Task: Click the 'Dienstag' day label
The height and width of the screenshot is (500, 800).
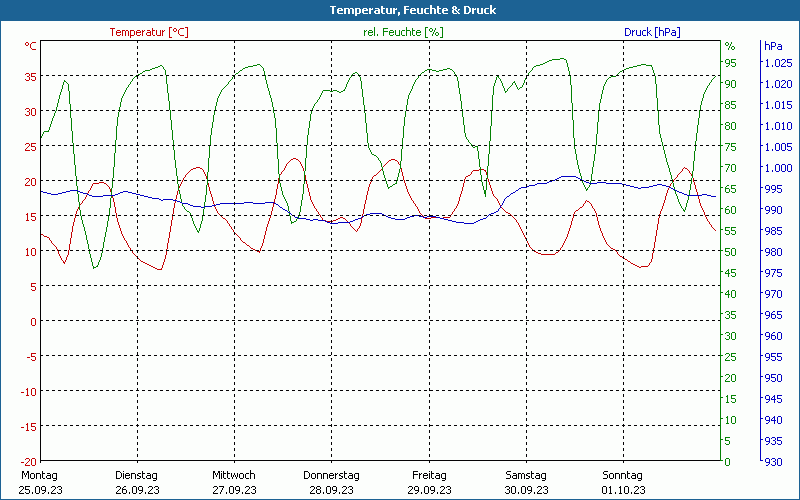Action: pos(136,475)
